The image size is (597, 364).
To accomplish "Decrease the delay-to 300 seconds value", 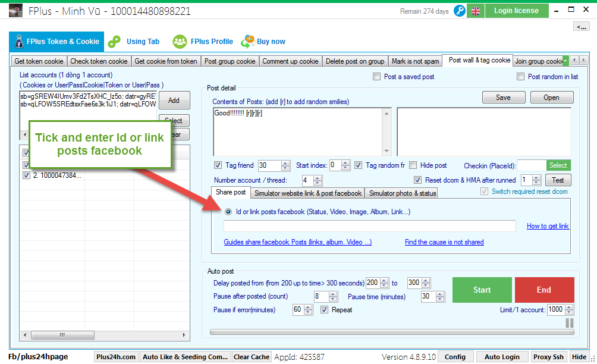I will [426, 285].
